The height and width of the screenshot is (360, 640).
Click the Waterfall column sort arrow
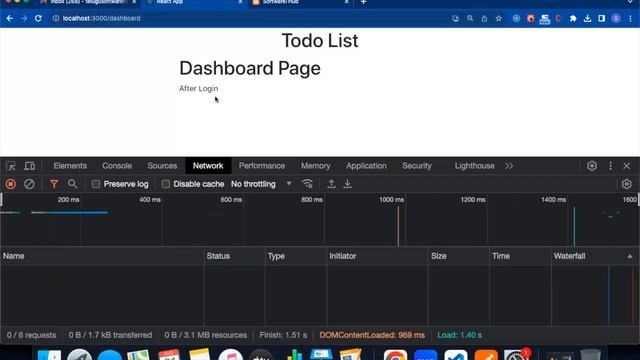pyautogui.click(x=630, y=256)
